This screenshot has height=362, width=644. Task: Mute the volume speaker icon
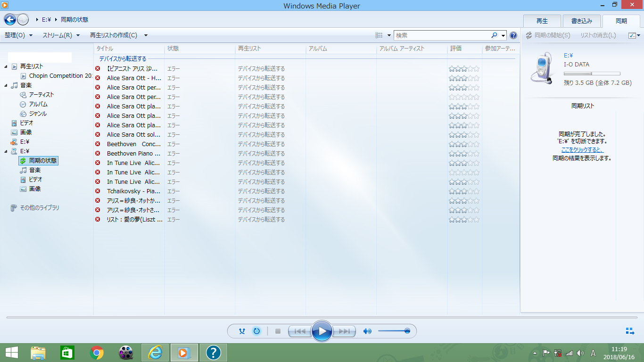pyautogui.click(x=367, y=331)
